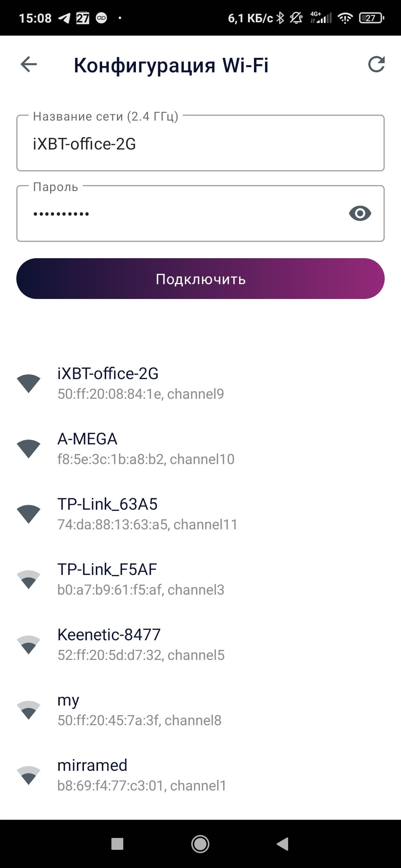Tap the Telegram notification icon in status bar
Screen dimensions: 401x868
click(x=64, y=18)
